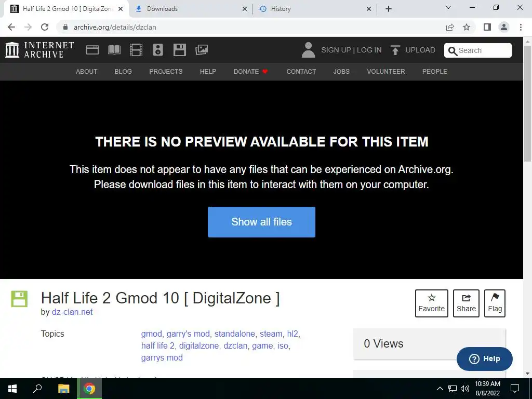Image resolution: width=532 pixels, height=399 pixels.
Task: Open the BLOG menu item
Action: (123, 72)
